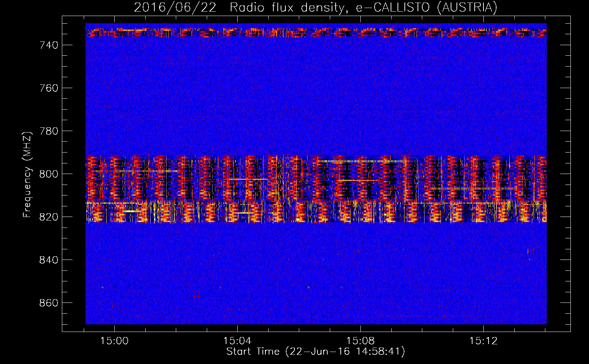Click the plot title "2016/06/22 Radio flux density, e-CALLISTO (AUSTRIA)"
This screenshot has width=589, height=364.
316,7
